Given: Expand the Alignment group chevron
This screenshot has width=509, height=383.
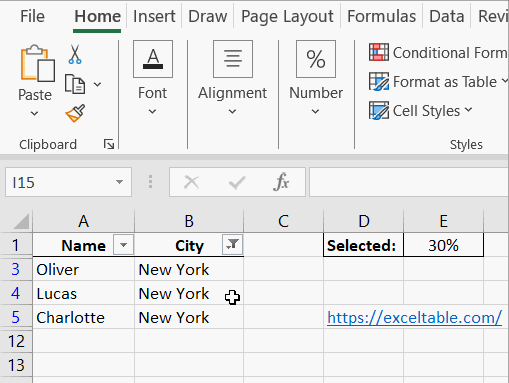Looking at the screenshot, I should pos(232,111).
